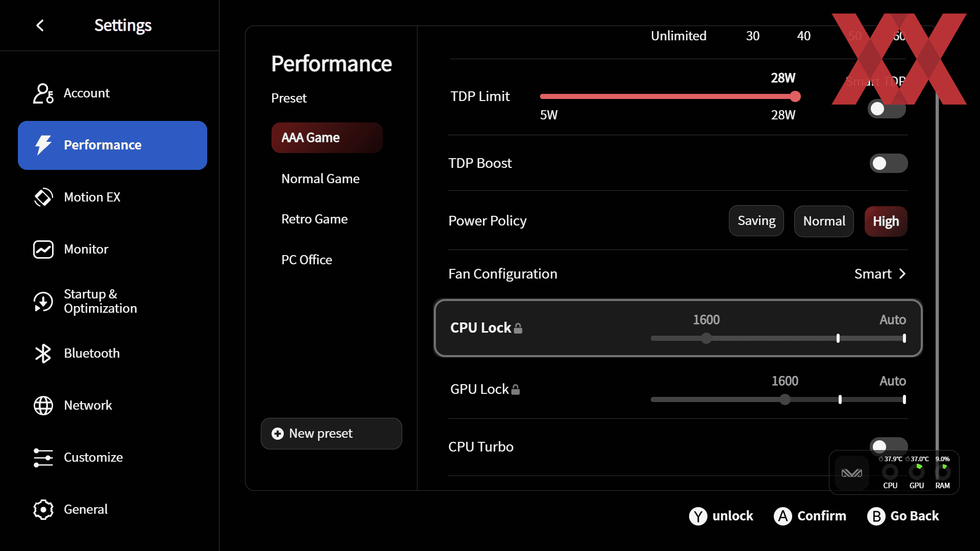Open General gear settings
The image size is (980, 551).
pos(43,510)
